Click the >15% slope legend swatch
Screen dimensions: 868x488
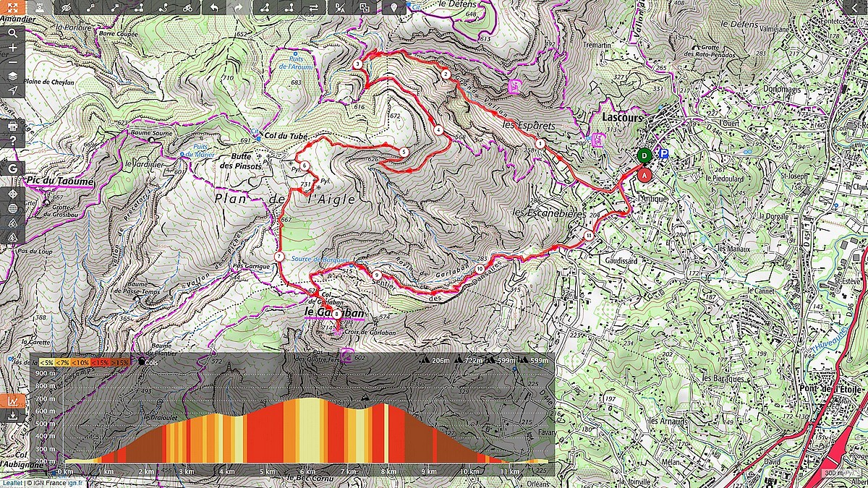tap(120, 363)
